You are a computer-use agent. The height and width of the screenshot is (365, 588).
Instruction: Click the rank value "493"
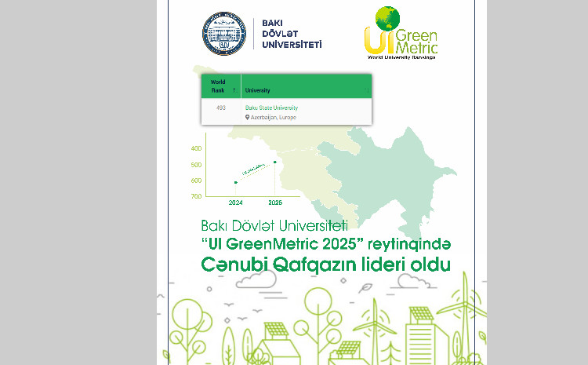(221, 108)
